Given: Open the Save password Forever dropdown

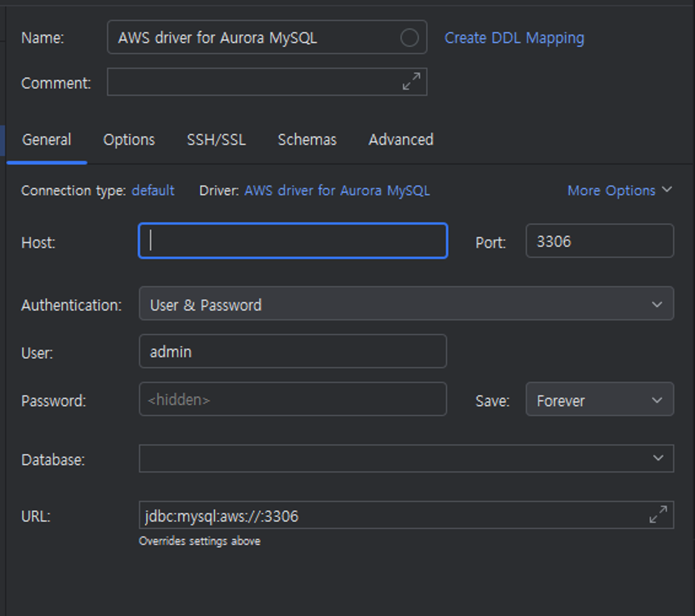Looking at the screenshot, I should pos(600,399).
